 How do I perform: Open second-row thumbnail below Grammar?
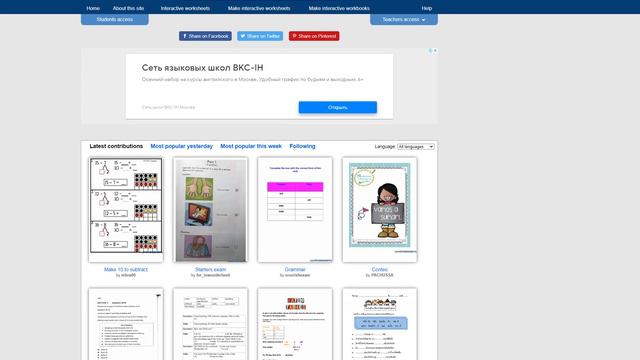pos(295,324)
